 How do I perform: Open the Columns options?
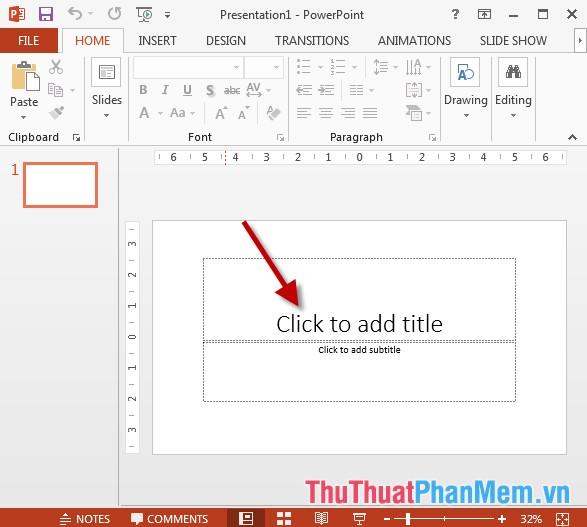click(x=361, y=90)
